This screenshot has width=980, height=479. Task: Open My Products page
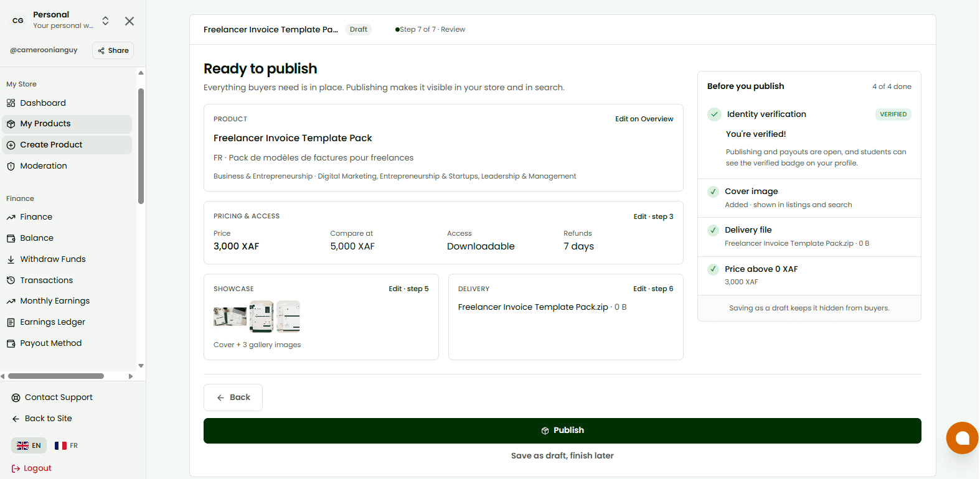coord(67,124)
